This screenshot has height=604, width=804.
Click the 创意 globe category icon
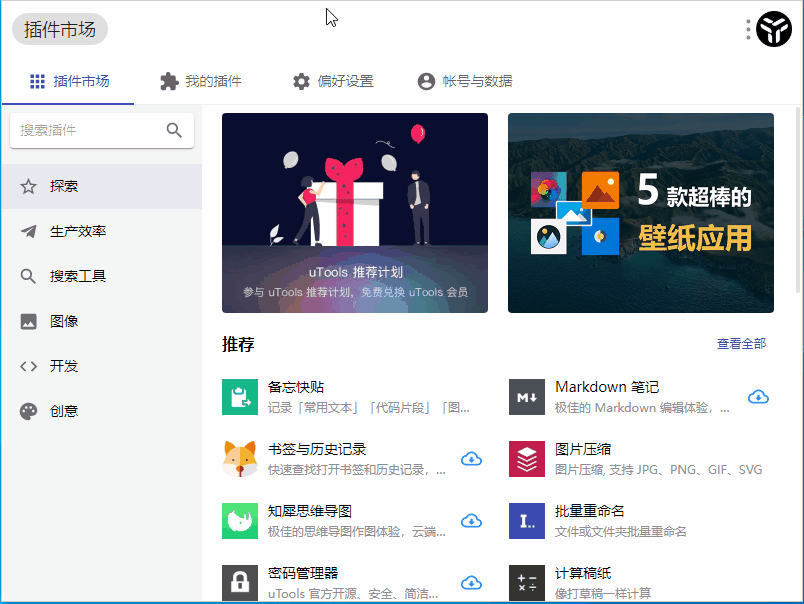click(25, 411)
